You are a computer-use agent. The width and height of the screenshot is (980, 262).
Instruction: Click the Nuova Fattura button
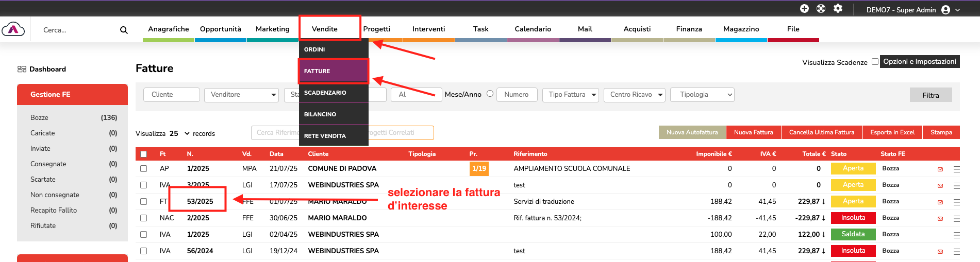tap(753, 132)
